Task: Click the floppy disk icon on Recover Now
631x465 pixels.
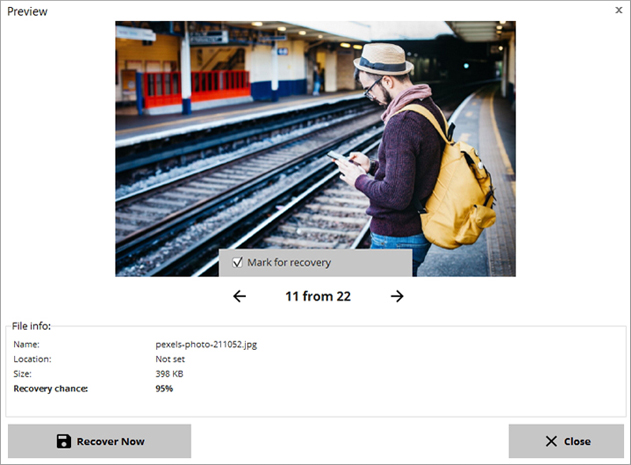Action: [x=64, y=441]
